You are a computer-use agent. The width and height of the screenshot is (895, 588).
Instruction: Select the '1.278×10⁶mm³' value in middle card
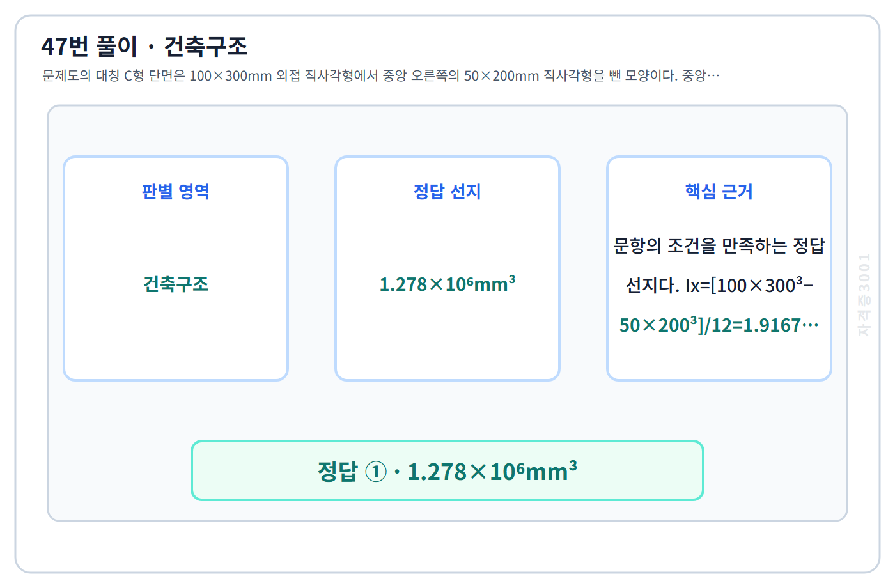(447, 284)
